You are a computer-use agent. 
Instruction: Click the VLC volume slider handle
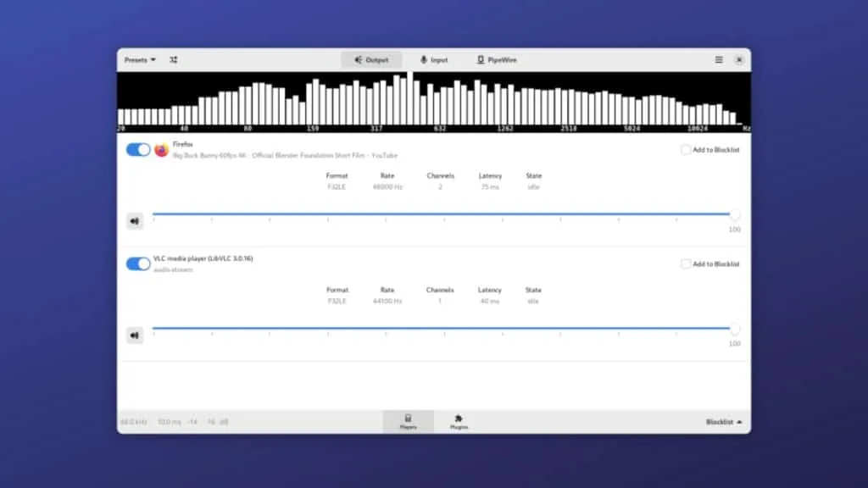pyautogui.click(x=734, y=329)
